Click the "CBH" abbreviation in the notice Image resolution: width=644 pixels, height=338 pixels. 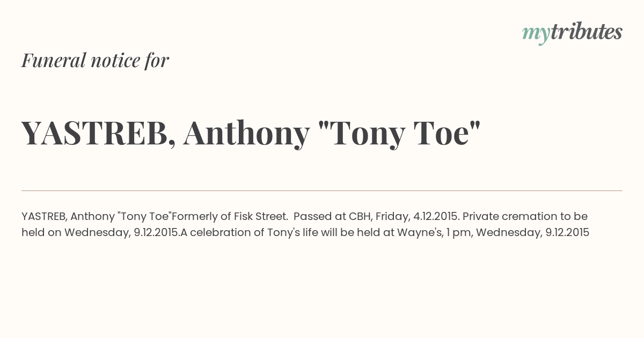tap(360, 216)
